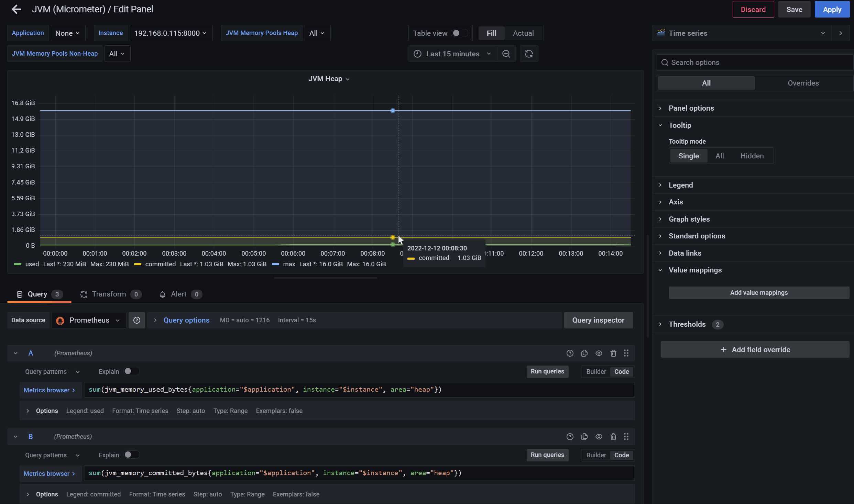The width and height of the screenshot is (854, 504).
Task: Click the Time series visualization icon
Action: point(661,33)
